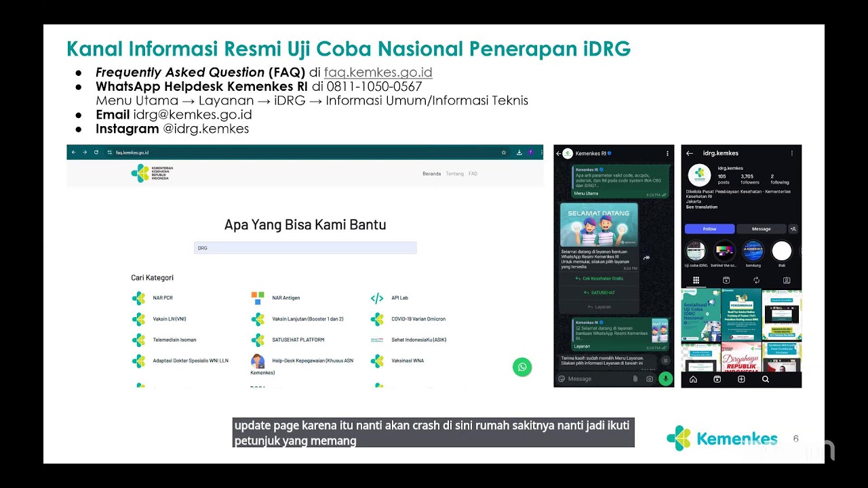Open the faq.kemkes.go.id link on the slide
The width and height of the screenshot is (868, 488).
tap(378, 73)
